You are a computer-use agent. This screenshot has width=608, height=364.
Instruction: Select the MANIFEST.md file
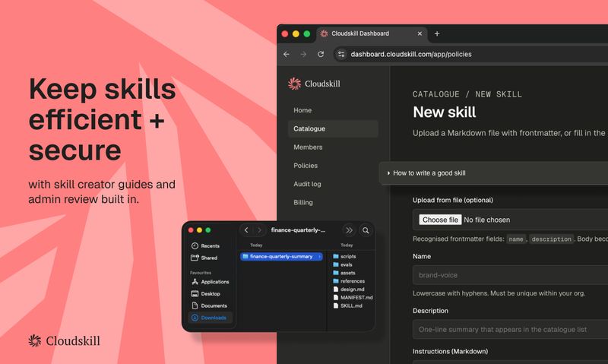(x=353, y=298)
